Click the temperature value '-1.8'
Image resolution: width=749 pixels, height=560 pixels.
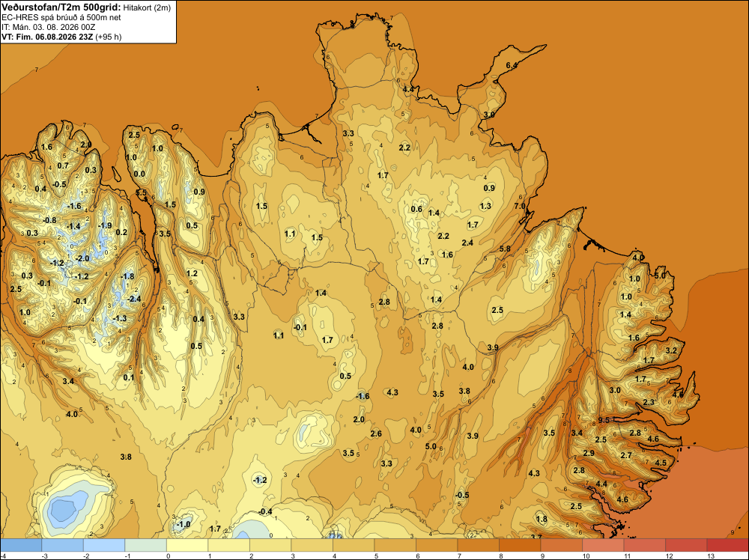127,276
